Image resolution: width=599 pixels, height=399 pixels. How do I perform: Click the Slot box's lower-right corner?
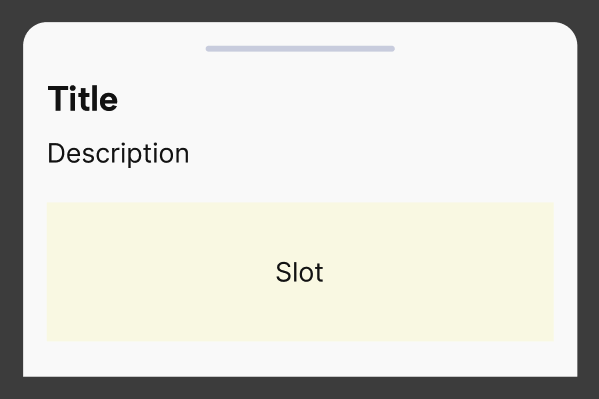click(551, 338)
